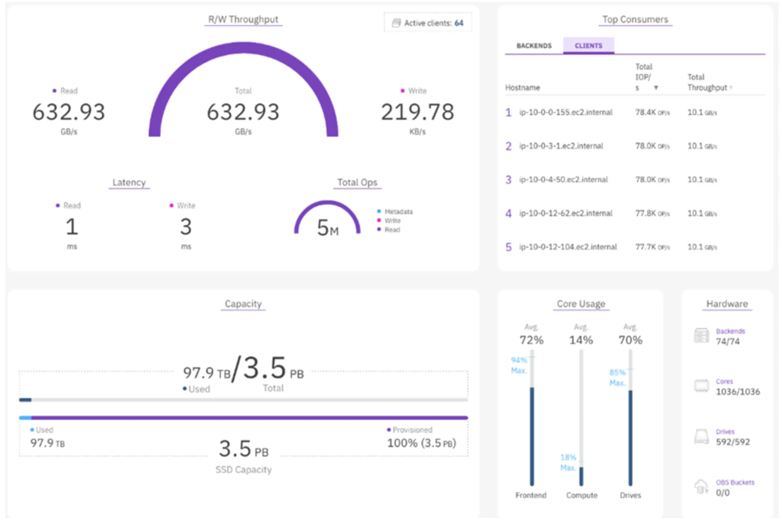This screenshot has height=532, width=782.
Task: Click the 18% Max. compute marker
Action: click(x=568, y=462)
